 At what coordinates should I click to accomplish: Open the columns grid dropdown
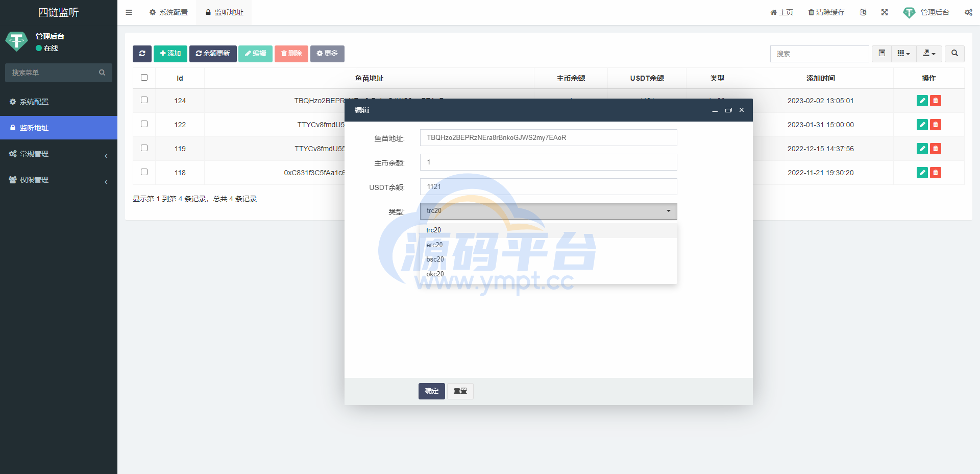pyautogui.click(x=903, y=54)
